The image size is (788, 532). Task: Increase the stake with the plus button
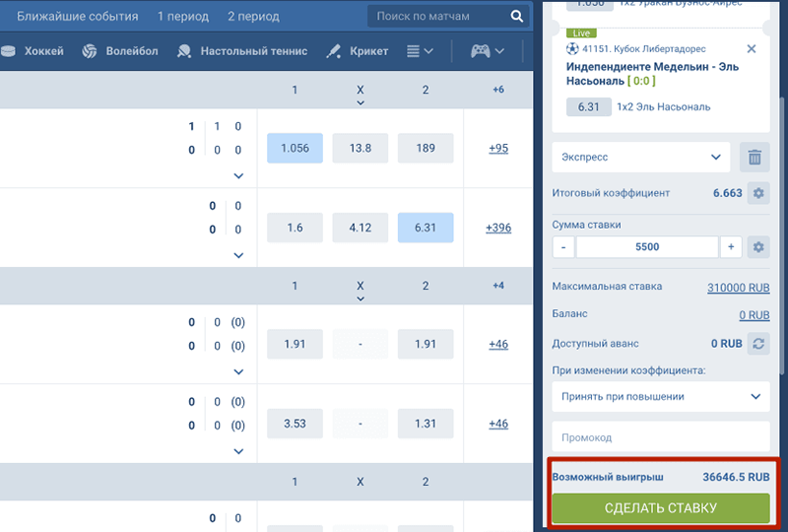pyautogui.click(x=731, y=247)
